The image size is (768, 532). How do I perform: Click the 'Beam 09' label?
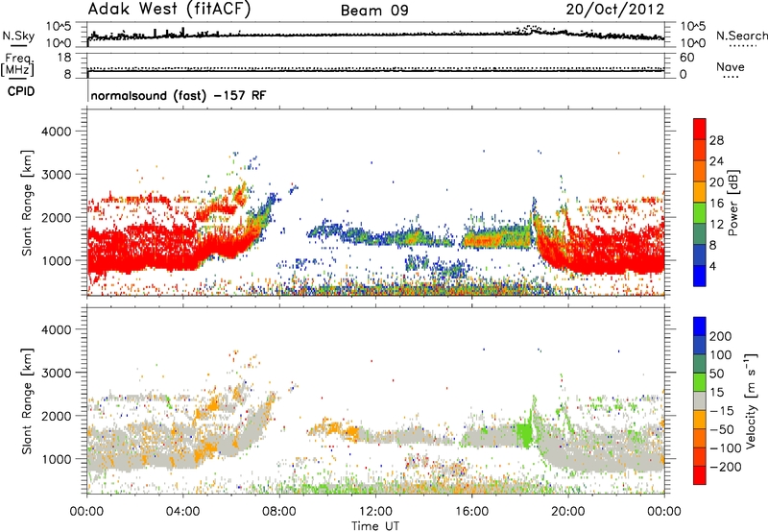click(x=374, y=11)
